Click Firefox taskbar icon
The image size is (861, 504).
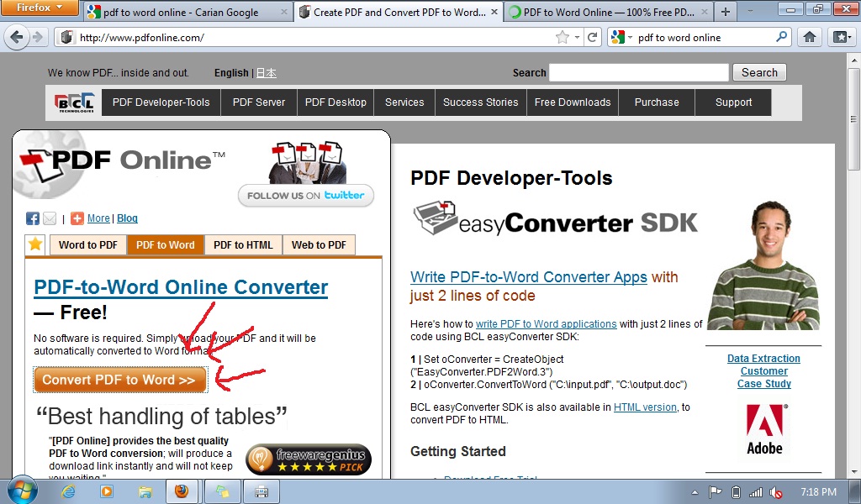[x=182, y=491]
